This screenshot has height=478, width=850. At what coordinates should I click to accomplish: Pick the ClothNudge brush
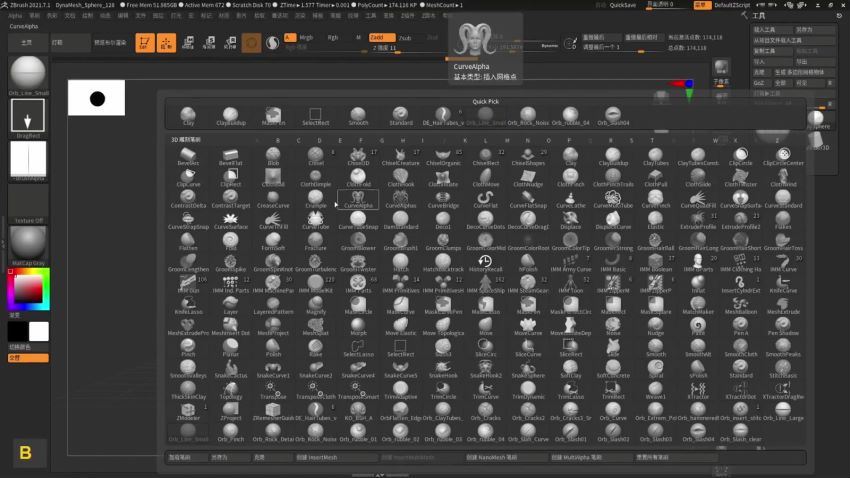click(x=528, y=178)
